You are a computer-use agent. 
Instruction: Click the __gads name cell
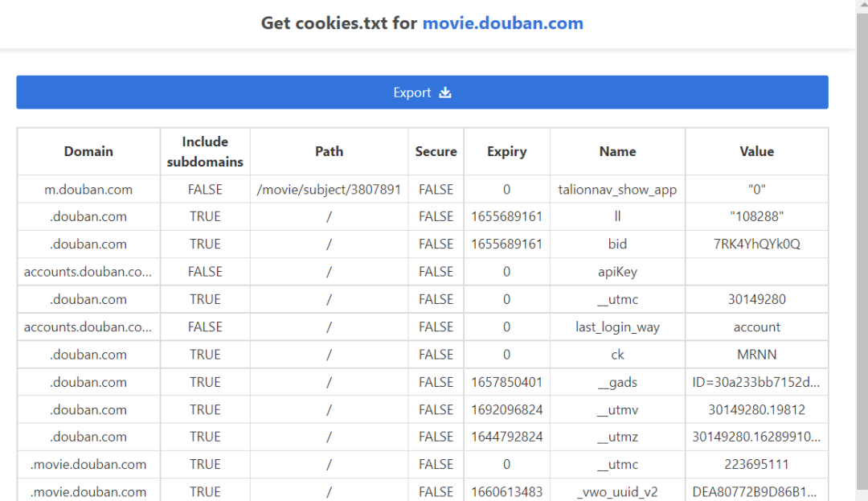coord(618,382)
